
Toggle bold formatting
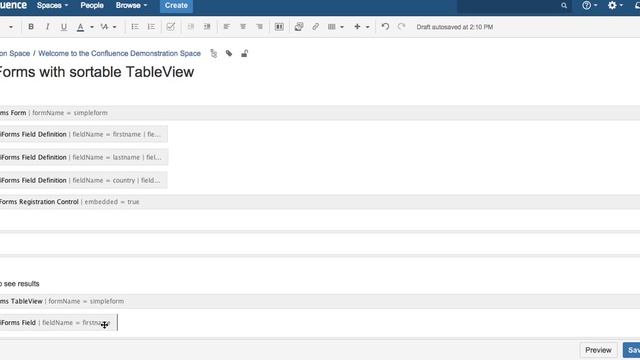(31, 27)
